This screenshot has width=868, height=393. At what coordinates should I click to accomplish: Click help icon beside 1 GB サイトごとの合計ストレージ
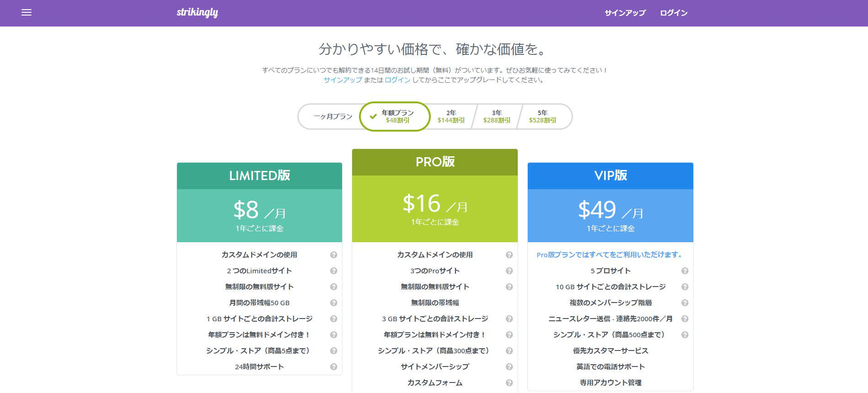[x=334, y=319]
